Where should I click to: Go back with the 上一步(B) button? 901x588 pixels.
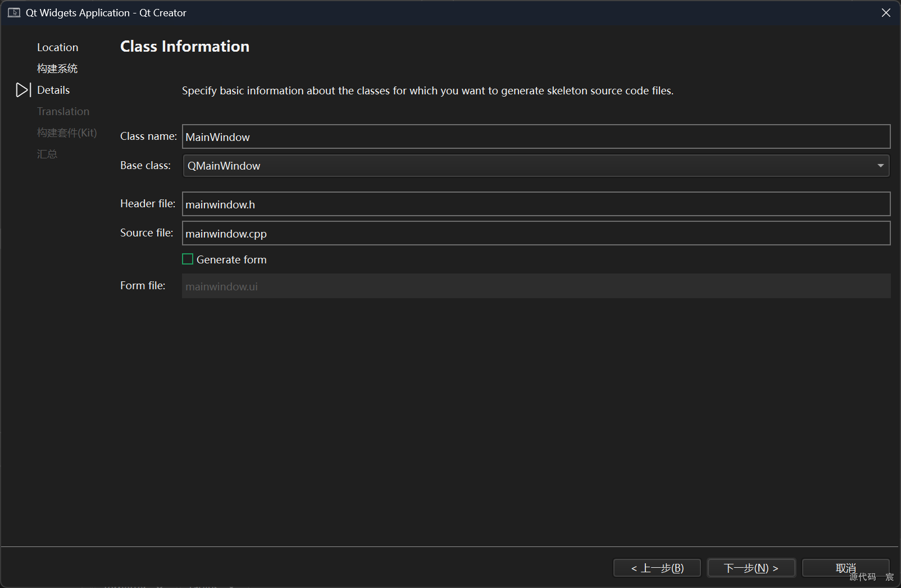point(657,568)
